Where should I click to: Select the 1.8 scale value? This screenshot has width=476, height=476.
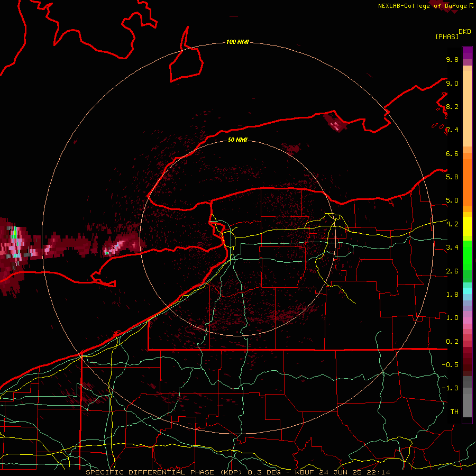tap(452, 295)
